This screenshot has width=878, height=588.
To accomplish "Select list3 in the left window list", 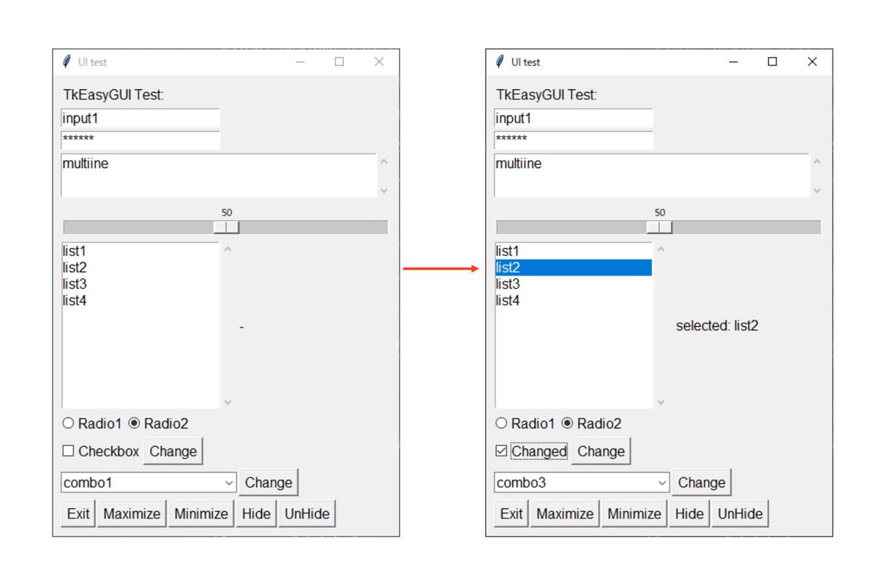I will tap(140, 284).
